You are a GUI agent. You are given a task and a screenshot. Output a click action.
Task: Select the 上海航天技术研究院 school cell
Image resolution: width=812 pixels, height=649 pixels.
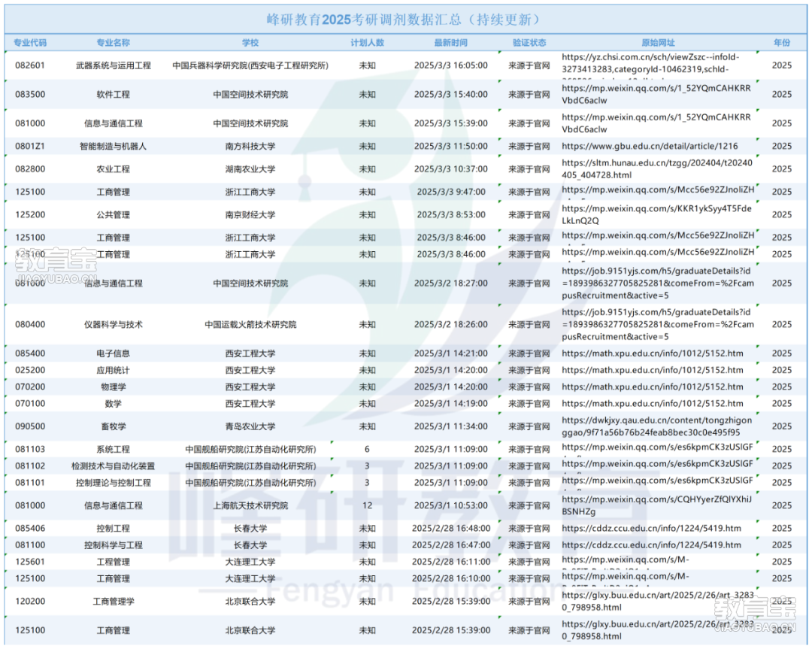250,505
